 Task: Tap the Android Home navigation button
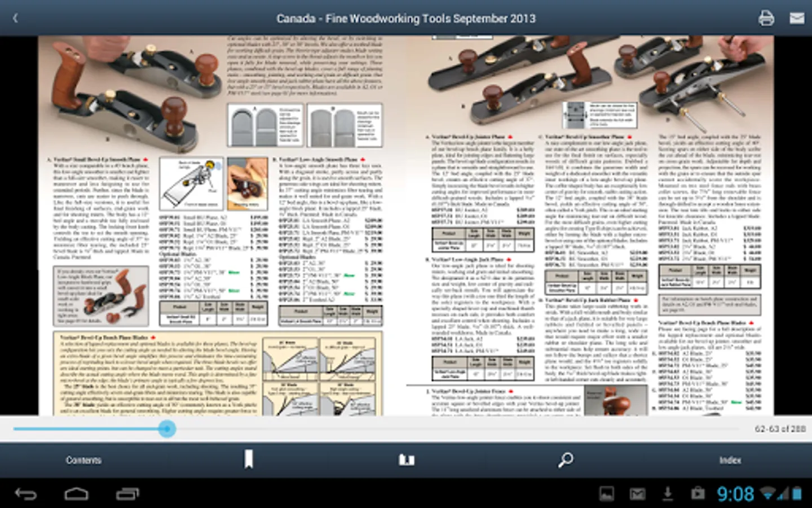(x=76, y=494)
